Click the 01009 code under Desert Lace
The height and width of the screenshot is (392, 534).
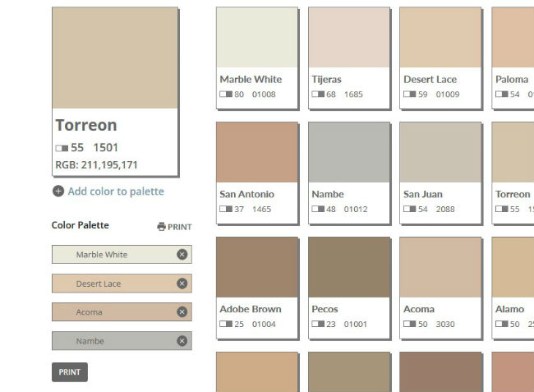point(448,95)
